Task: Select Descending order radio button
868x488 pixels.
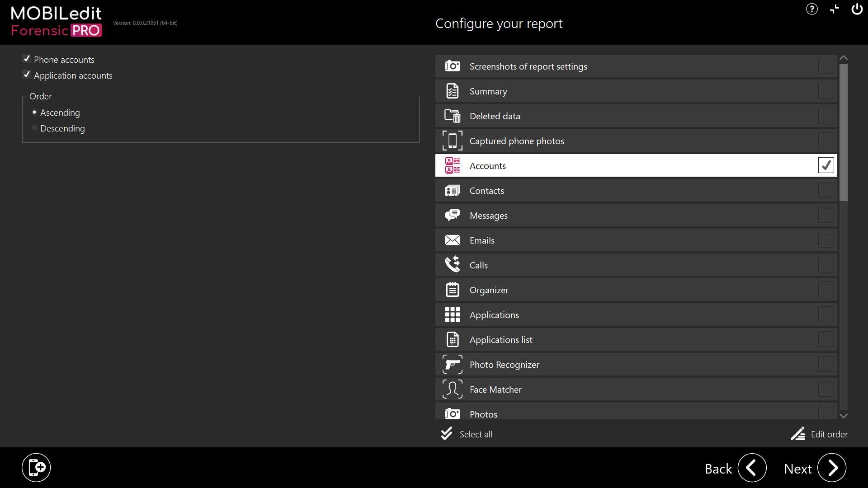Action: (x=34, y=128)
